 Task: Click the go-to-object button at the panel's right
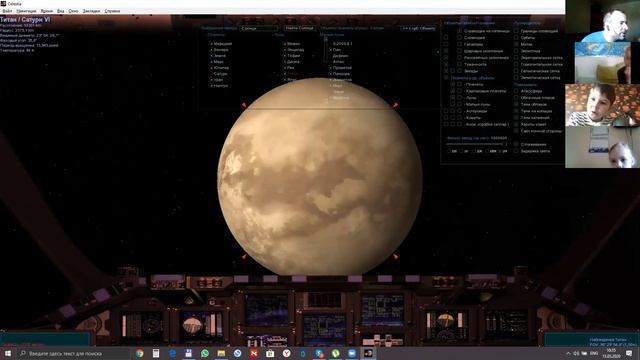tap(419, 28)
